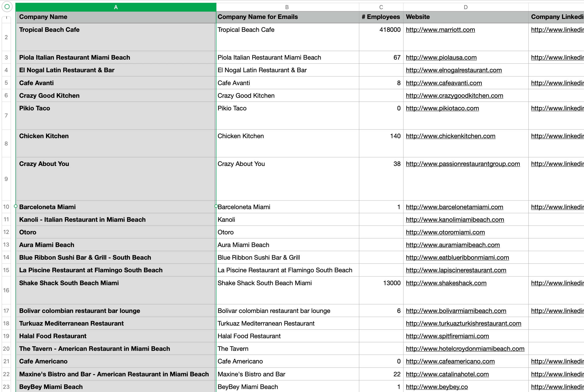Select column C header

(x=381, y=7)
